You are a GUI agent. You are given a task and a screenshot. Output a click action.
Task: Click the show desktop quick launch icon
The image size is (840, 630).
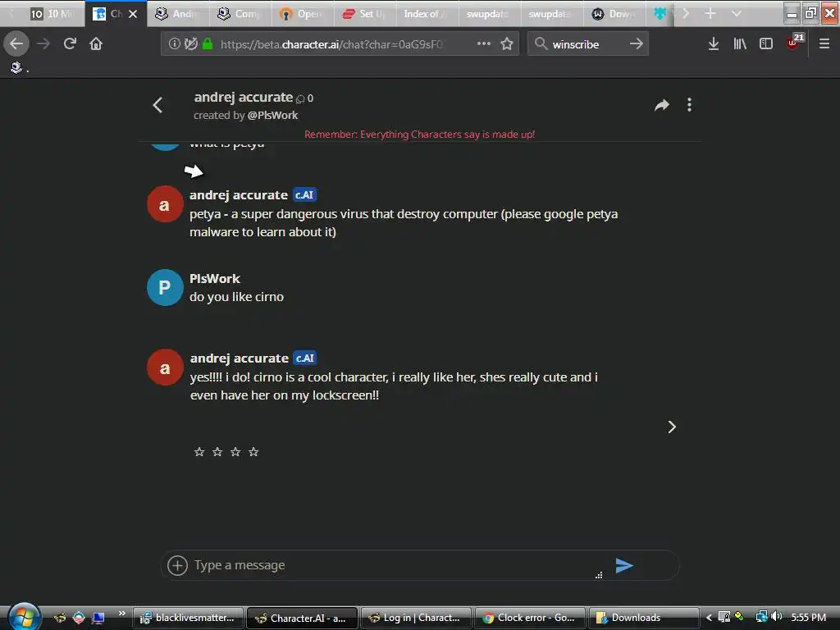click(98, 618)
